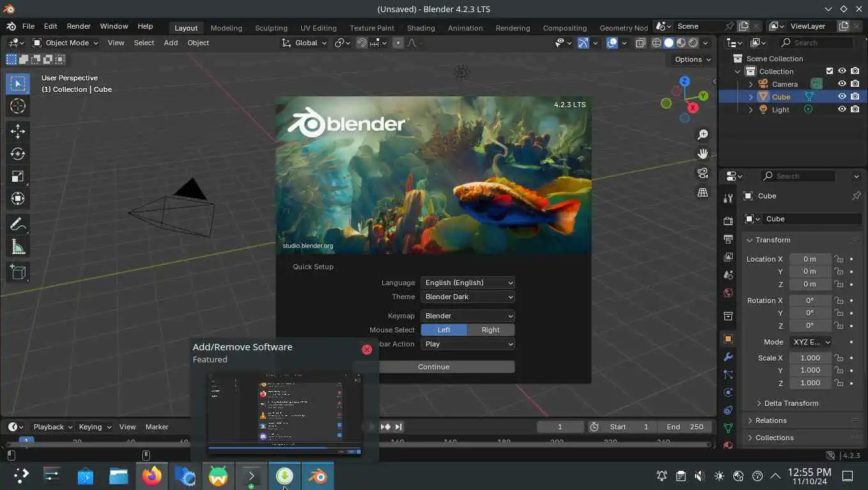This screenshot has width=868, height=490.
Task: Open the Modifiers properties tab
Action: click(x=728, y=357)
